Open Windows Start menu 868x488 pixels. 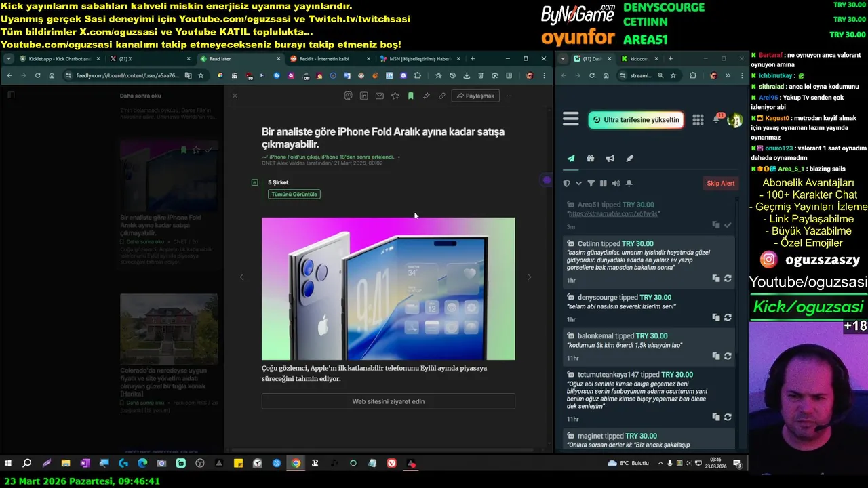click(x=8, y=464)
